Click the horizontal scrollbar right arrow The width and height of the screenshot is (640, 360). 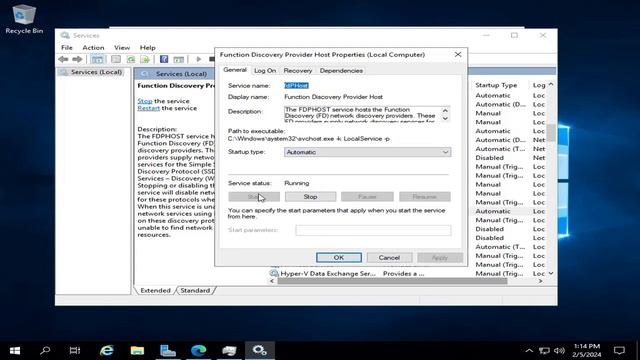click(540, 281)
